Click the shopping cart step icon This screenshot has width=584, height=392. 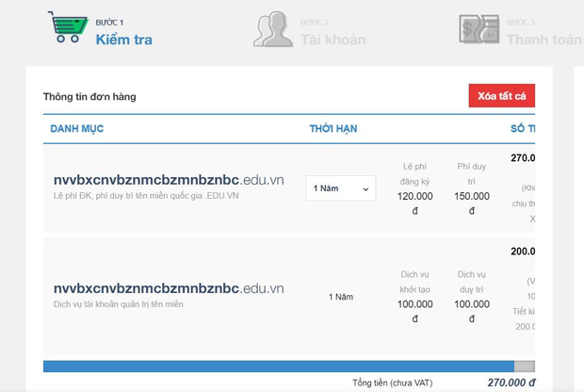tap(68, 28)
